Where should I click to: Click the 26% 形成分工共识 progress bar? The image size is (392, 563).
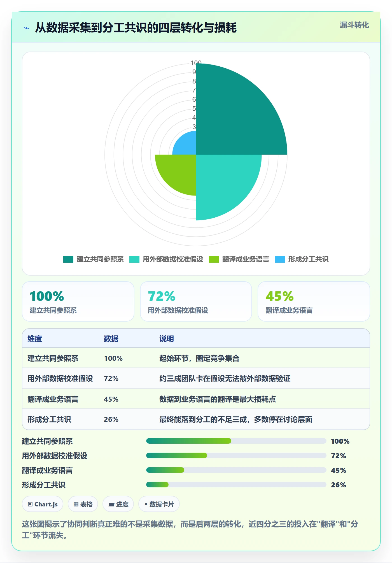point(236,485)
